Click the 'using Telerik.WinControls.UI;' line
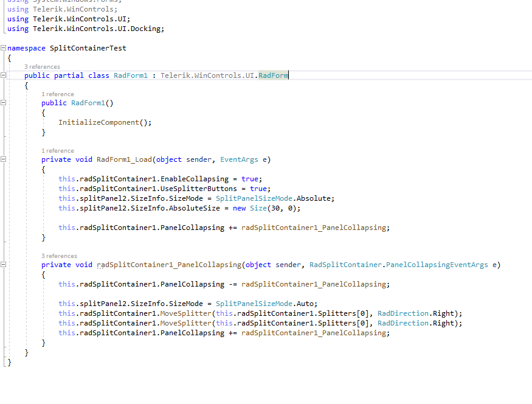Viewport: 532px width, 404px height. pos(69,19)
